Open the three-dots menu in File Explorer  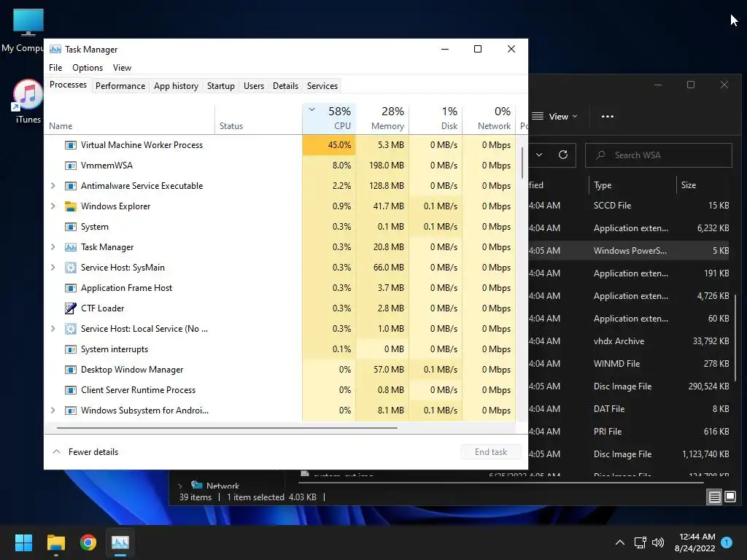click(608, 117)
